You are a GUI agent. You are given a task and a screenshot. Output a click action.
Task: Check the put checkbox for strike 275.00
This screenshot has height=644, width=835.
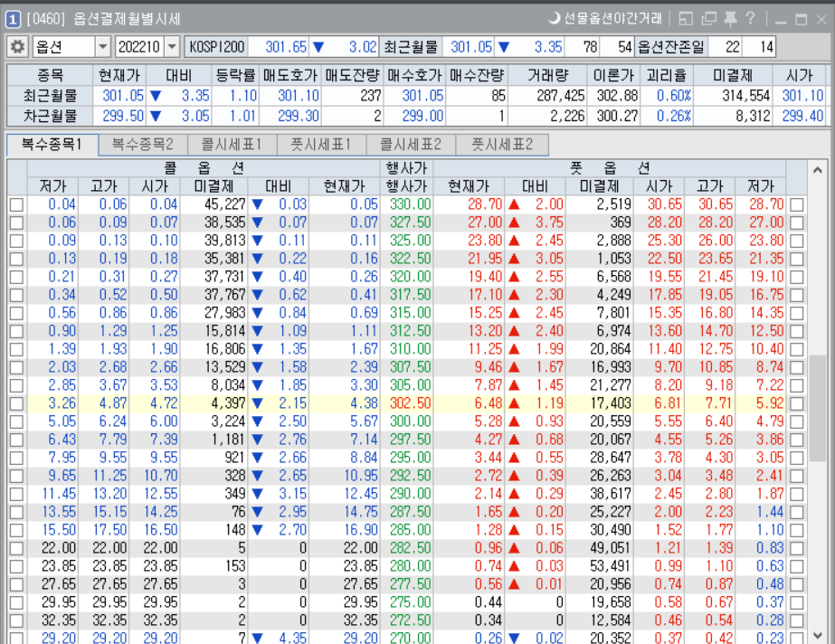pyautogui.click(x=797, y=603)
